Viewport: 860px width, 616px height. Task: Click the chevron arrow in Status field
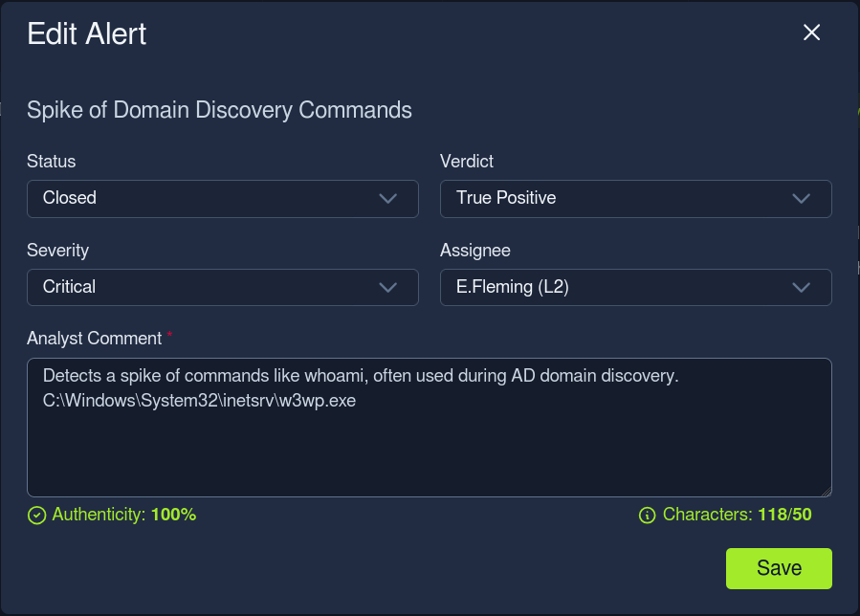coord(387,199)
